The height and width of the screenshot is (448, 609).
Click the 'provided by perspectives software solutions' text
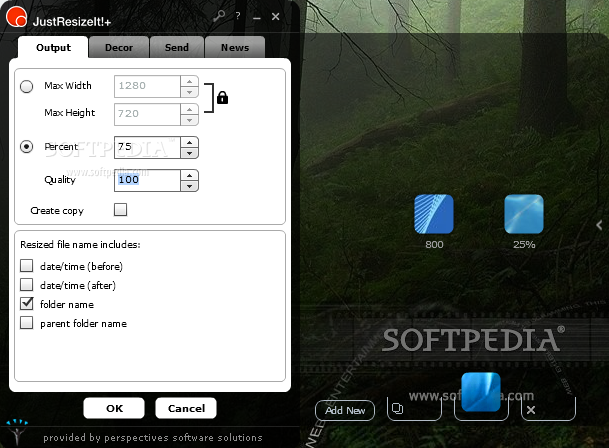(x=153, y=438)
